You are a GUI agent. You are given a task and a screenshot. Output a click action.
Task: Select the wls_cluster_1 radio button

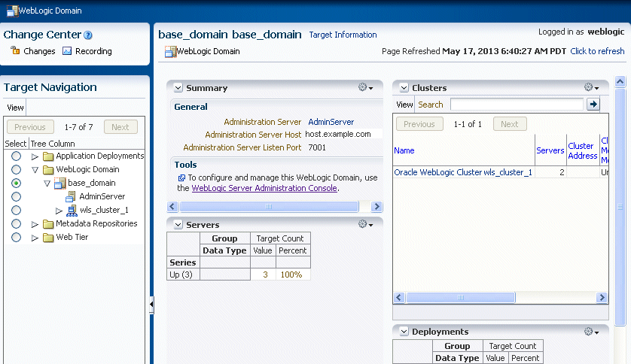click(x=16, y=210)
